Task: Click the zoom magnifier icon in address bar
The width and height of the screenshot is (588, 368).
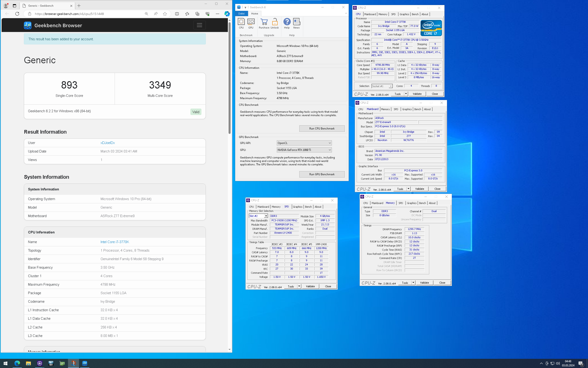Action: pos(146,14)
